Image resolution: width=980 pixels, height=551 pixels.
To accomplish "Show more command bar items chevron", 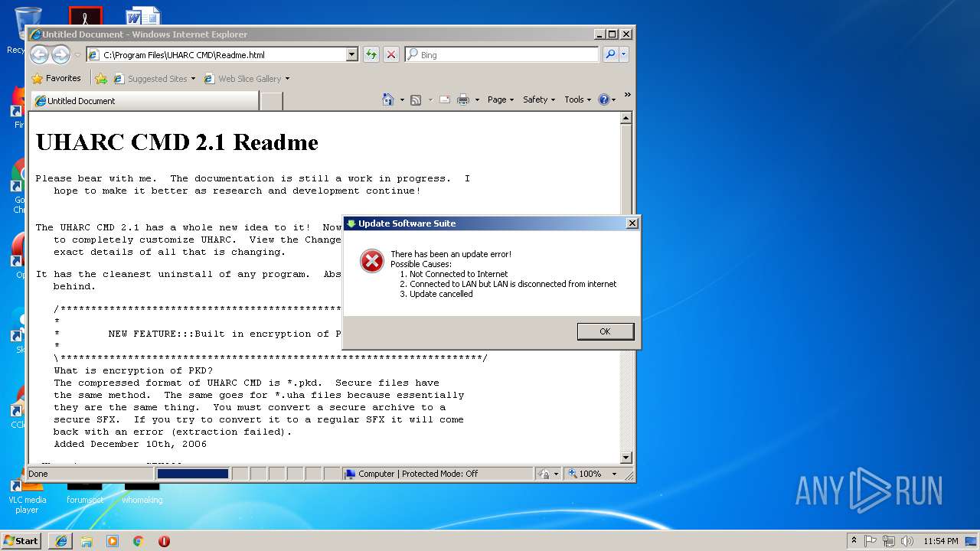I will 628,96.
